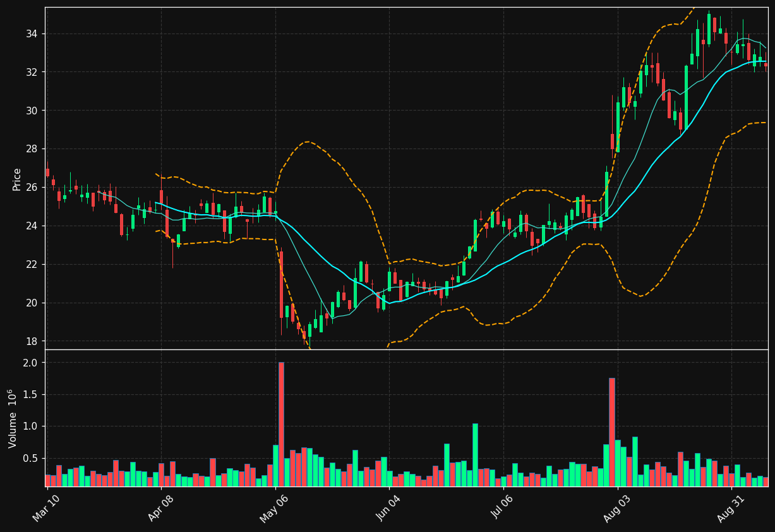
Task: Click the "Price" y-axis title
Action: pyautogui.click(x=17, y=179)
